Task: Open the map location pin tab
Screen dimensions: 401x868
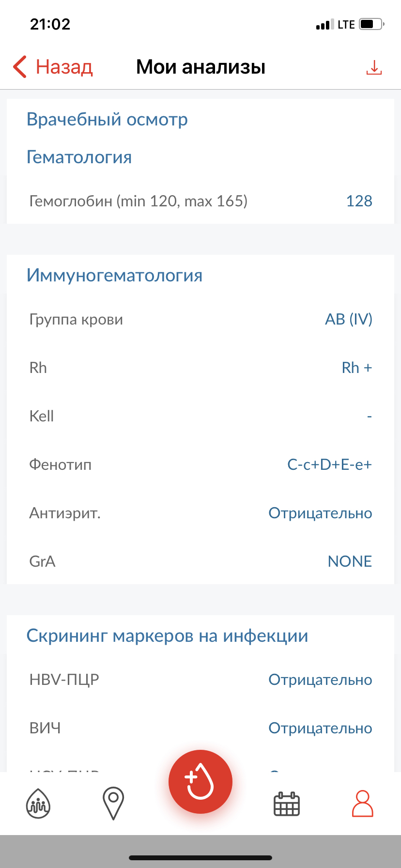Action: (x=113, y=803)
